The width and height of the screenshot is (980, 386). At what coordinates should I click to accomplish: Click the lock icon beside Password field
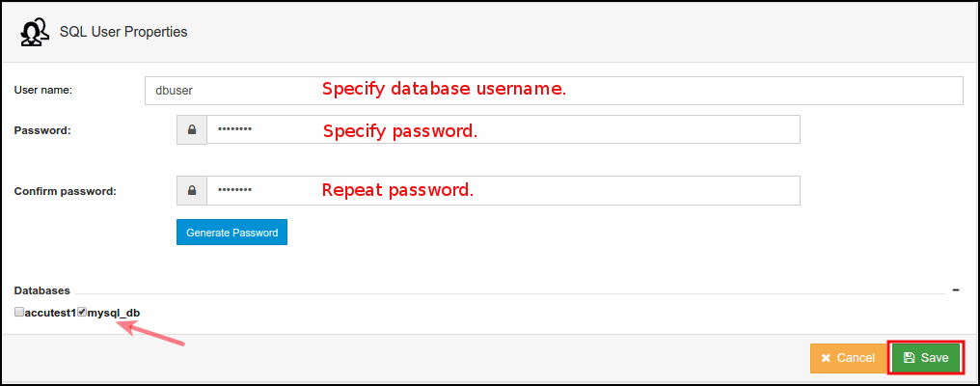[192, 130]
